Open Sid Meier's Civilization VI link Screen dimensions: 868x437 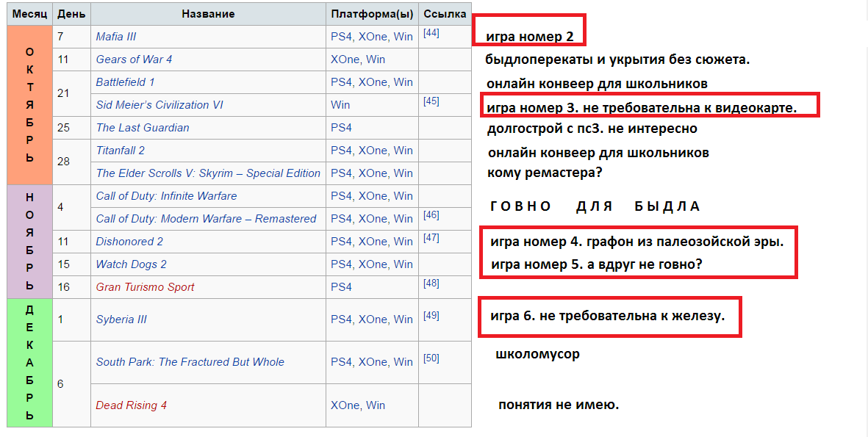[159, 104]
